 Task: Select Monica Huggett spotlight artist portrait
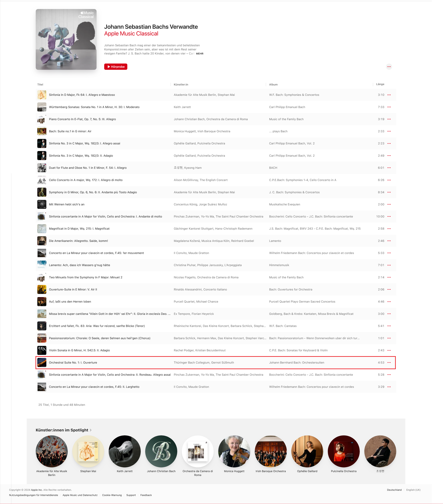coord(234,451)
